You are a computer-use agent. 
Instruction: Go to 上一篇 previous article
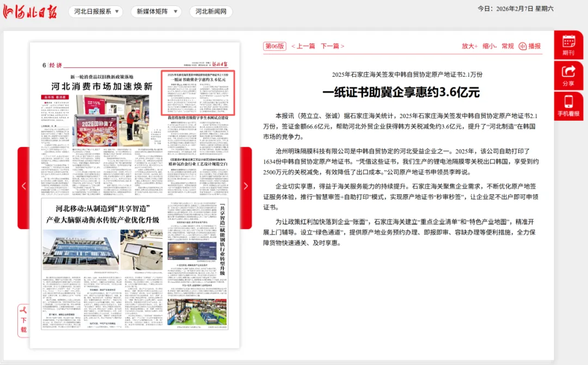303,46
